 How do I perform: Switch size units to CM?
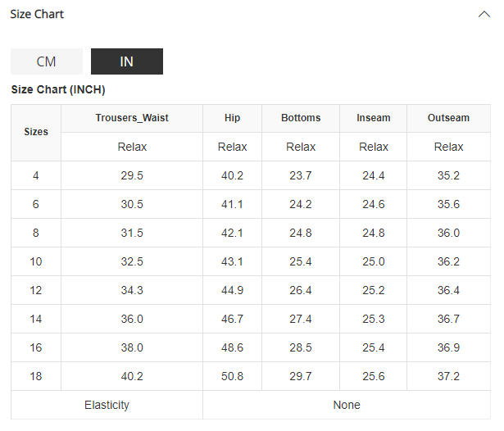47,61
